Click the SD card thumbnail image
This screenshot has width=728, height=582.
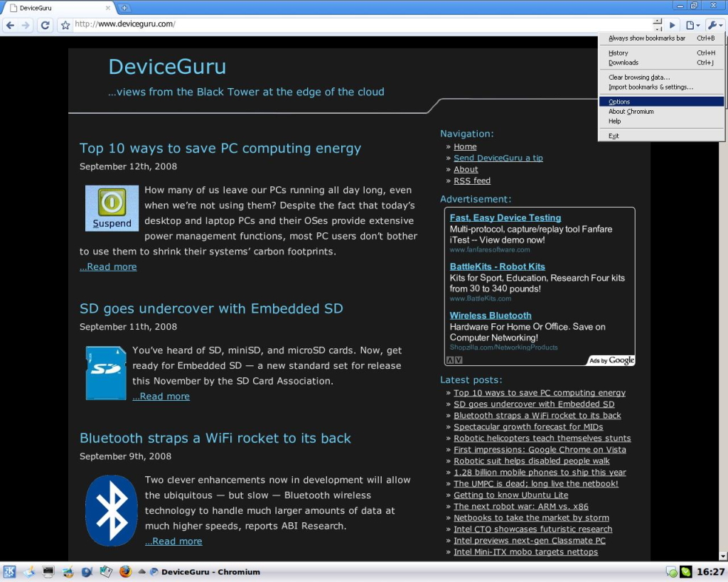pos(106,373)
